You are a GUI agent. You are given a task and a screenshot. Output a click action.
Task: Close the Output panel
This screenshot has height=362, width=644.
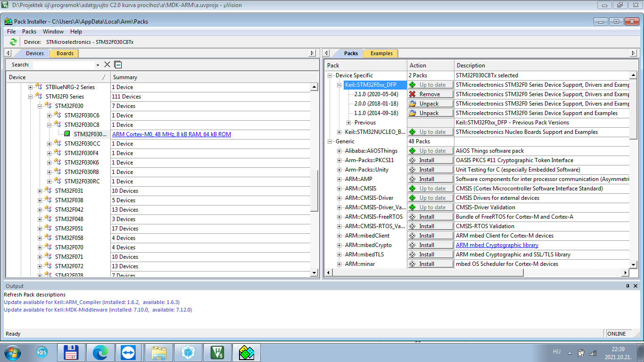(636, 286)
